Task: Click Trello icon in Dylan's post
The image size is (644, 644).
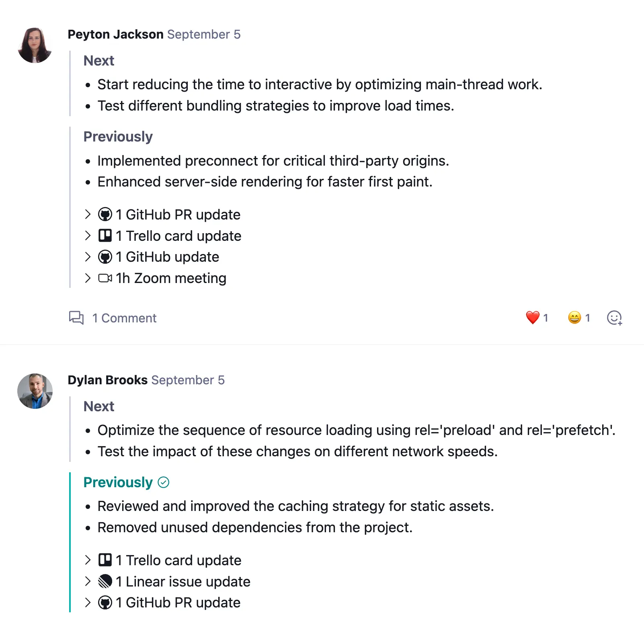Action: pos(105,560)
